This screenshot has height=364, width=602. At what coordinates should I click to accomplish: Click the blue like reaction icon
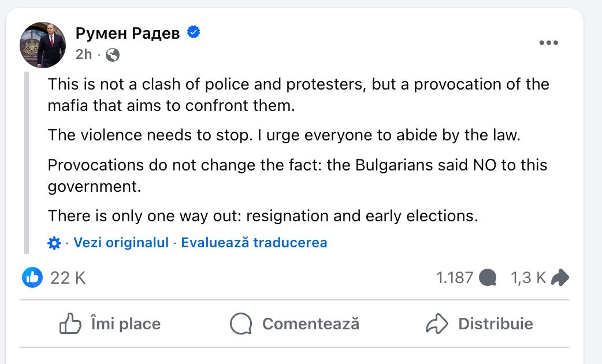click(33, 277)
